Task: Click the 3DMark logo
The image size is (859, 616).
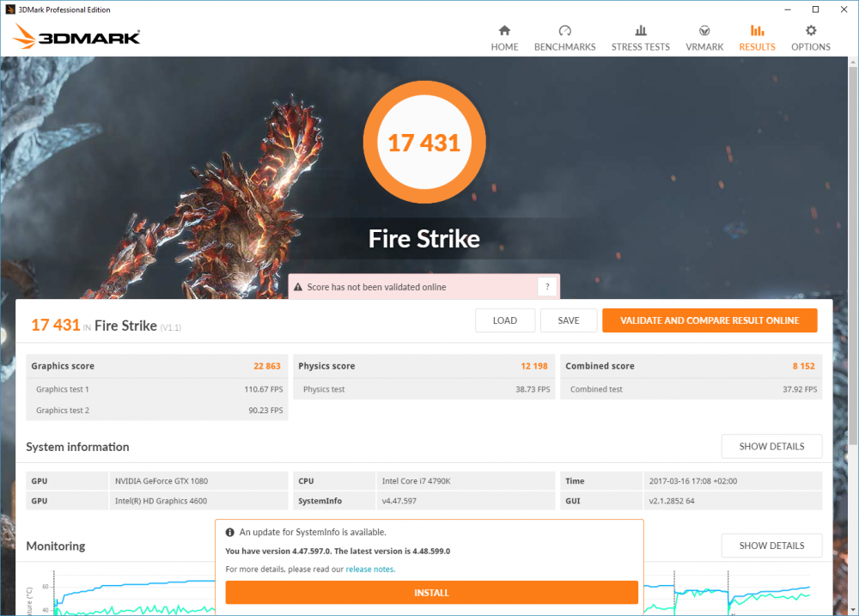Action: click(x=76, y=36)
